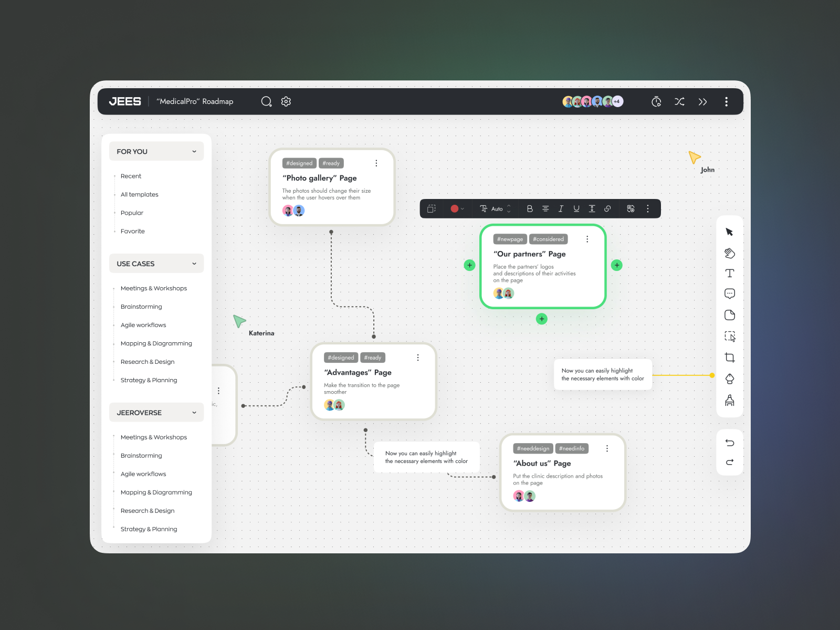840x630 pixels.
Task: Click the duplicate frame icon in format bar
Action: (x=432, y=208)
